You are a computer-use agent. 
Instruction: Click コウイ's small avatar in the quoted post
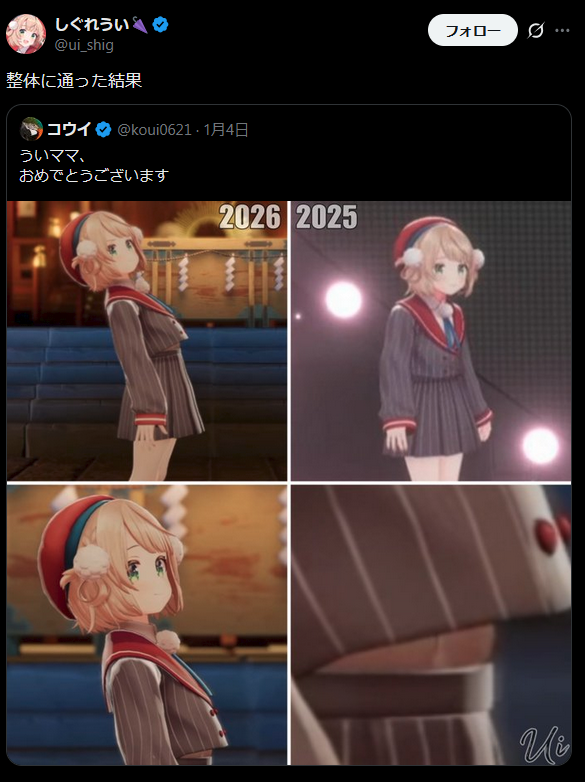(31, 130)
